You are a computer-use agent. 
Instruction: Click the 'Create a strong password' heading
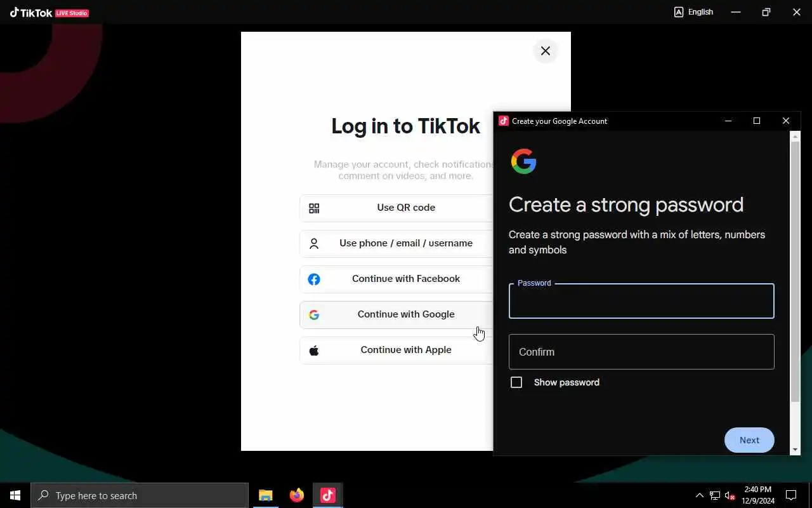[x=626, y=205]
